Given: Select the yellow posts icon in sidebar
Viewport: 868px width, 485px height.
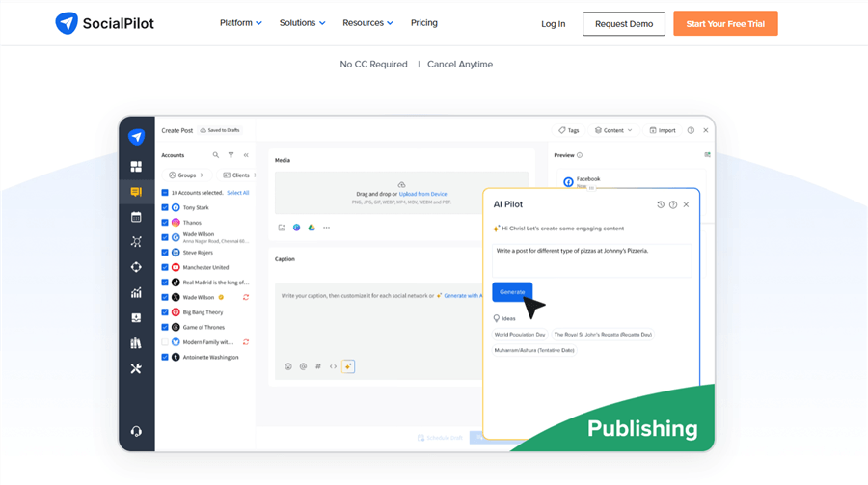Looking at the screenshot, I should click(136, 192).
